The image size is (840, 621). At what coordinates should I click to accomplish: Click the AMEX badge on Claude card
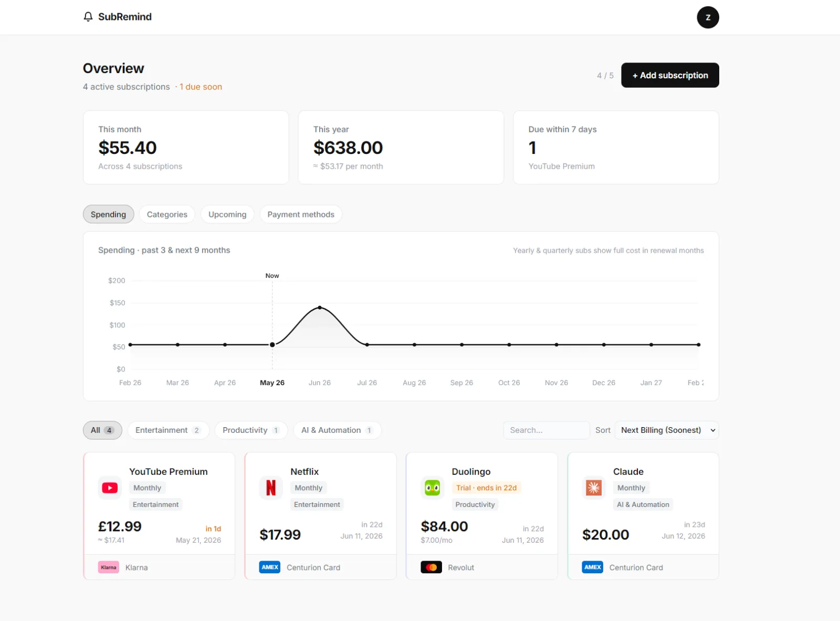coord(593,567)
